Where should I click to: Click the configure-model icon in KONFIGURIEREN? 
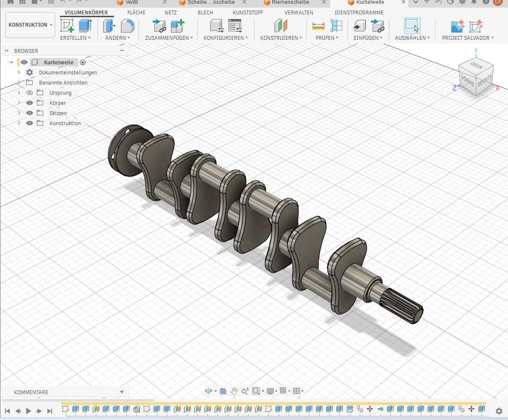[217, 26]
